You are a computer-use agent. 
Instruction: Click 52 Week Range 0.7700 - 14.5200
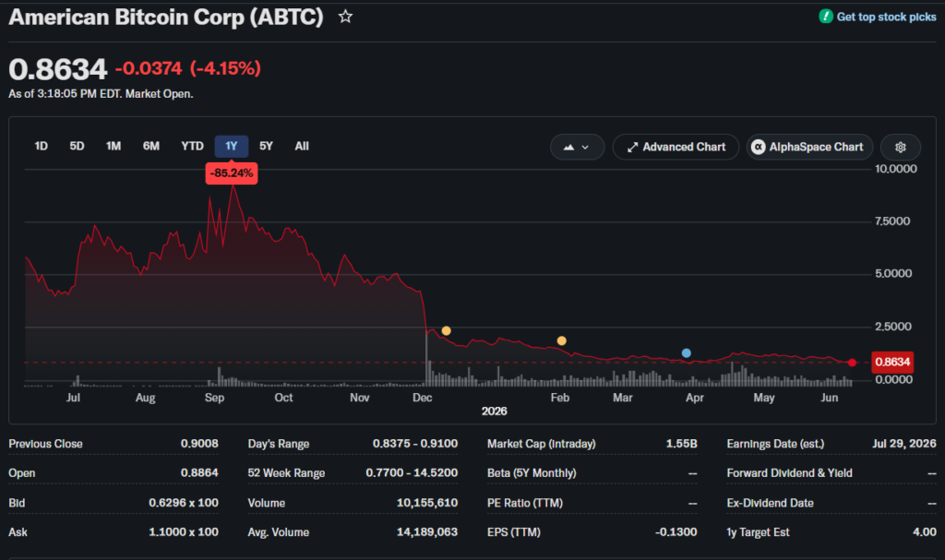click(412, 472)
